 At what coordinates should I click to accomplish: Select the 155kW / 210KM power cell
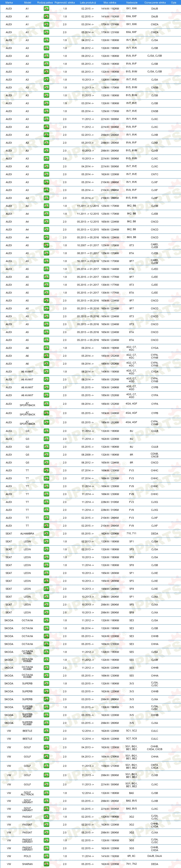click(x=110, y=766)
